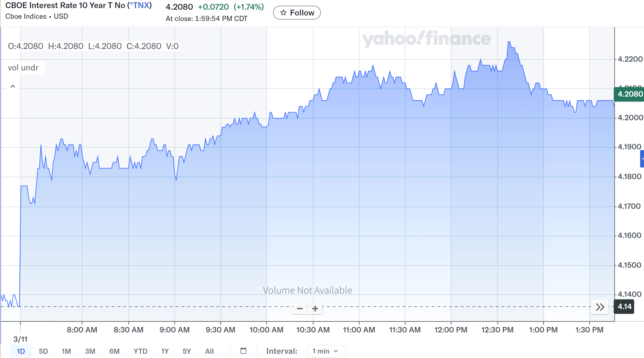Show the YTD range
Screen dimensions: 644x358
pyautogui.click(x=140, y=351)
